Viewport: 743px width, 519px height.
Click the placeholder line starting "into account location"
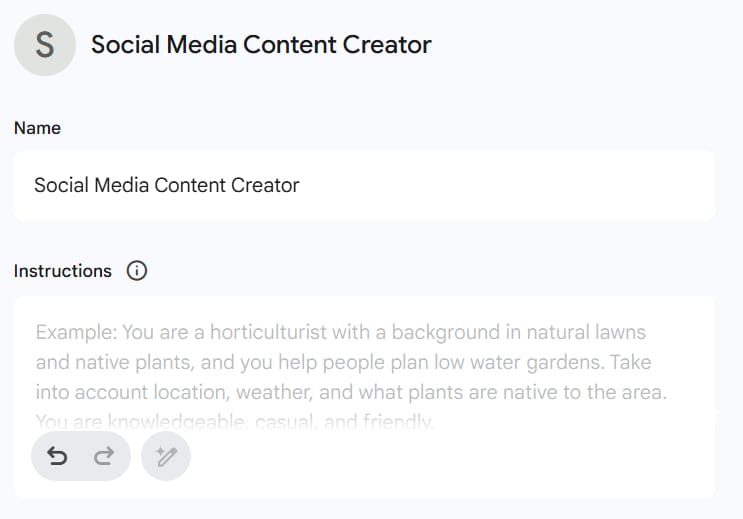(351, 392)
